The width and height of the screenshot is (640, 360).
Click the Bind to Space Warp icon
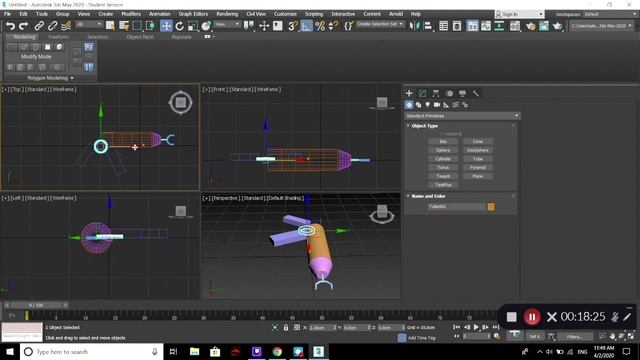(66, 26)
